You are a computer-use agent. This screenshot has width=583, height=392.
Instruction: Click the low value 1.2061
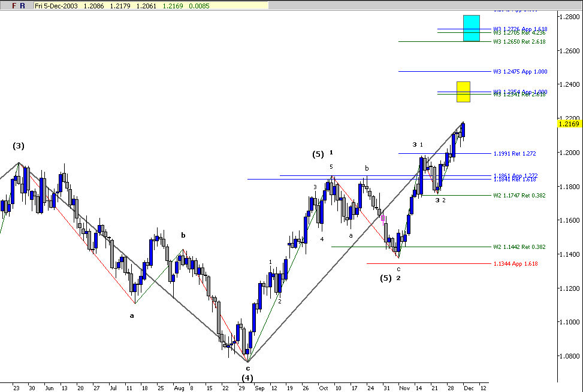tap(146, 5)
